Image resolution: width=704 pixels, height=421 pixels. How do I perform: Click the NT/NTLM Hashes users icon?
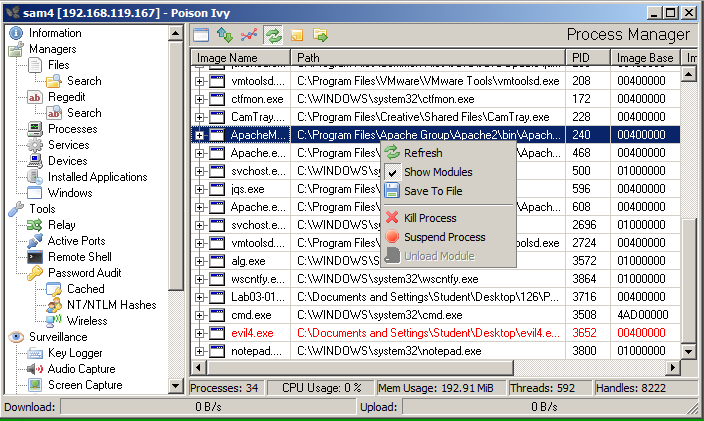pos(54,305)
